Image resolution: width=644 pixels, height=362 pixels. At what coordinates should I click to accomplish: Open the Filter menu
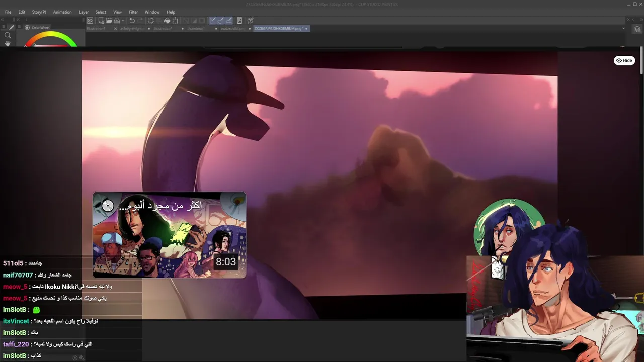click(x=133, y=12)
